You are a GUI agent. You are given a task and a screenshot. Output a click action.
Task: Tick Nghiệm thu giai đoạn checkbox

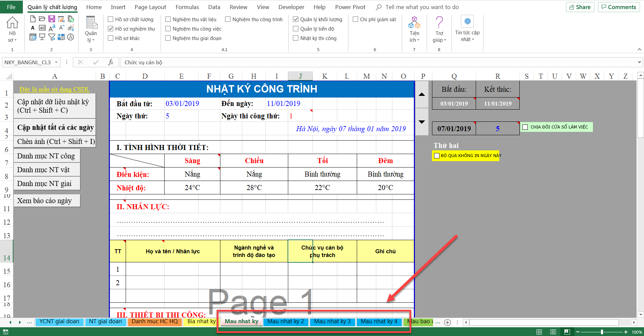point(168,38)
